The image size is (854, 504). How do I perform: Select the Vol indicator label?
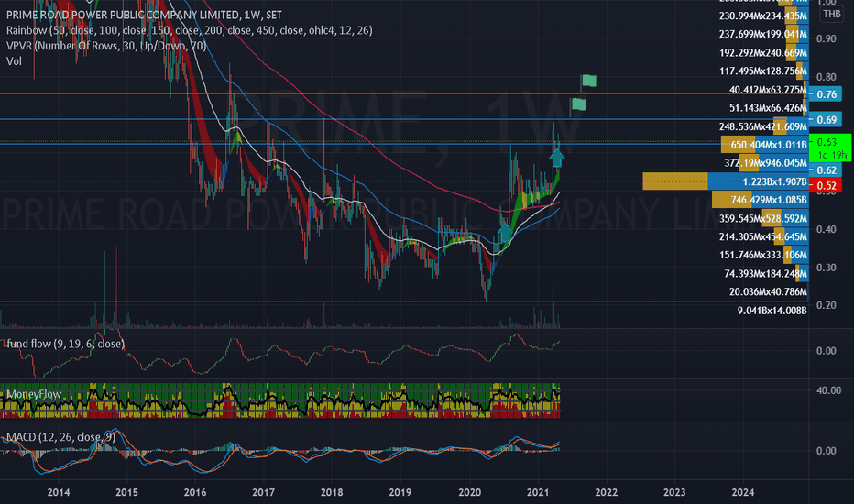(14, 61)
